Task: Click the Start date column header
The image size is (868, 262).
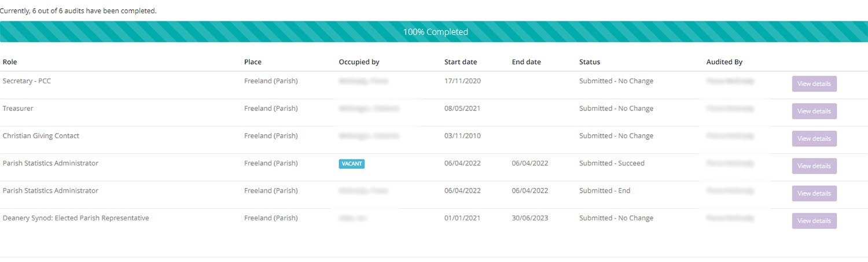Action: click(x=461, y=62)
